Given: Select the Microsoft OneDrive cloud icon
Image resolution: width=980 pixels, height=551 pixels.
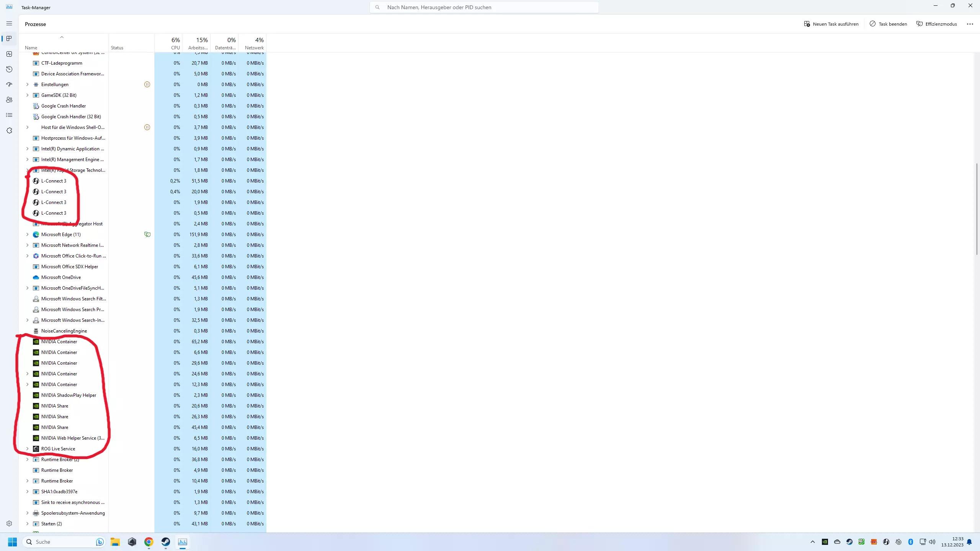Looking at the screenshot, I should coord(36,277).
